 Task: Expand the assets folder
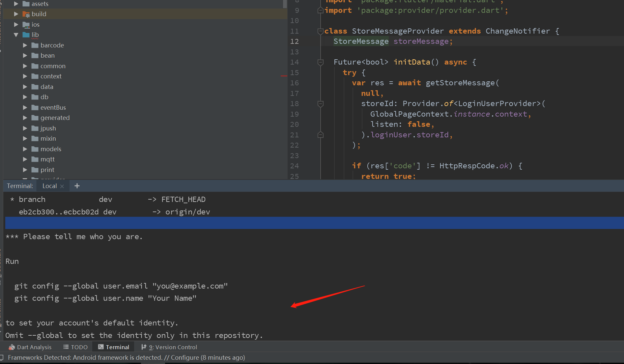tap(16, 4)
